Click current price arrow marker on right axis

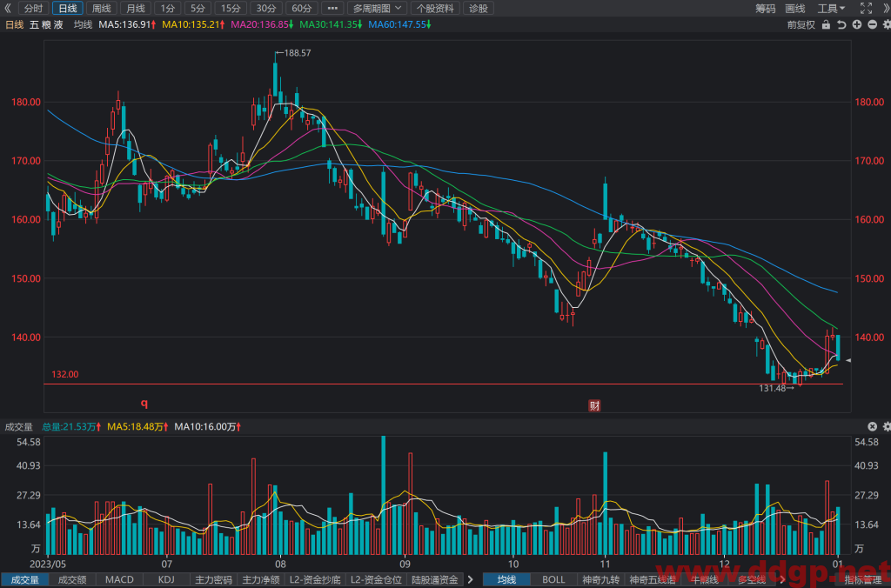(x=848, y=360)
